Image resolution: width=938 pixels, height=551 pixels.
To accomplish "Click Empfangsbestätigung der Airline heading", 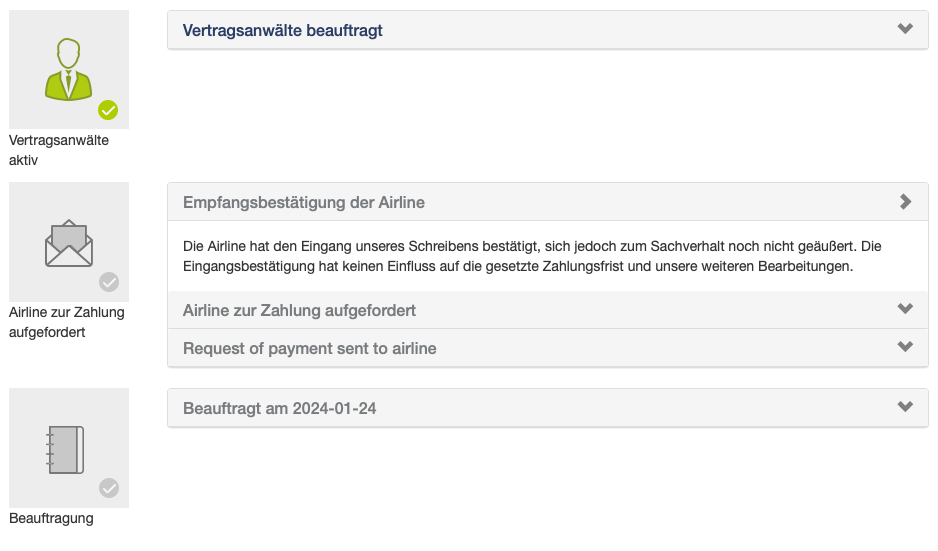I will pyautogui.click(x=304, y=203).
